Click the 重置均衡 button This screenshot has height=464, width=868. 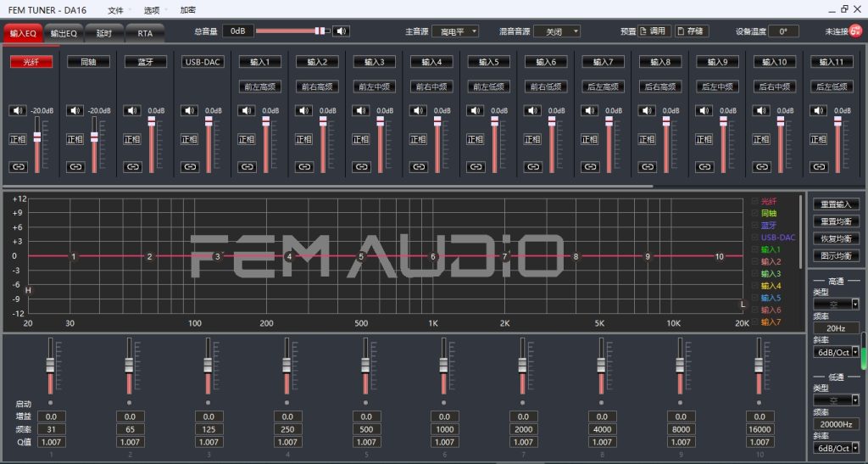point(836,221)
